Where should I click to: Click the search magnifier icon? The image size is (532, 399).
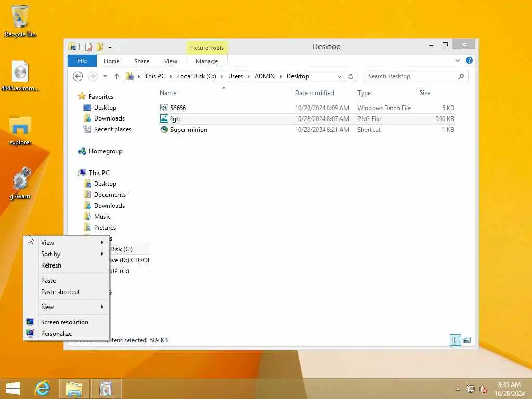click(x=461, y=76)
